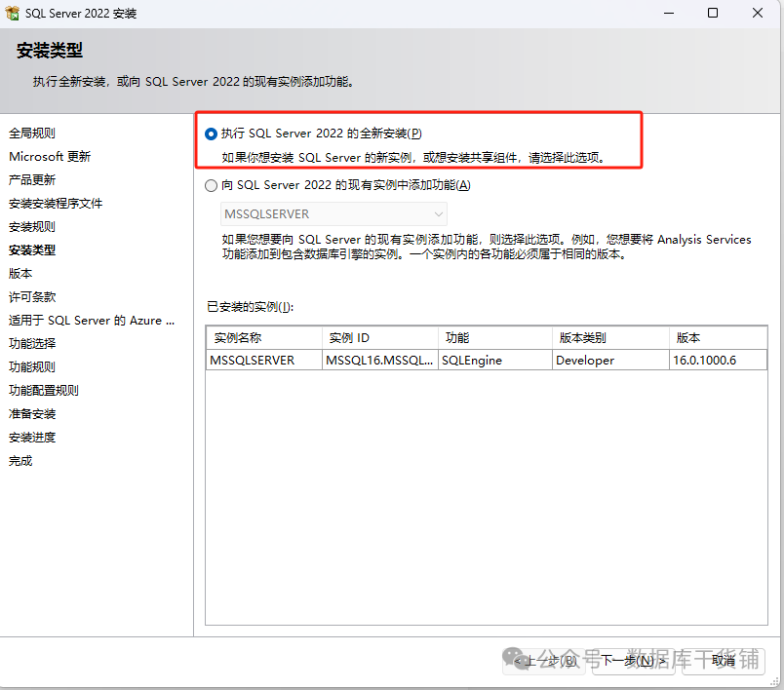Click the 已安装的实例(I) label
The image size is (784, 690).
[250, 307]
